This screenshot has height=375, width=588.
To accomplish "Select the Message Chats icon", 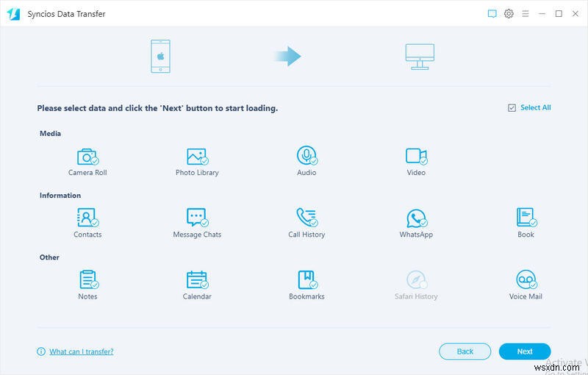I will pos(197,218).
